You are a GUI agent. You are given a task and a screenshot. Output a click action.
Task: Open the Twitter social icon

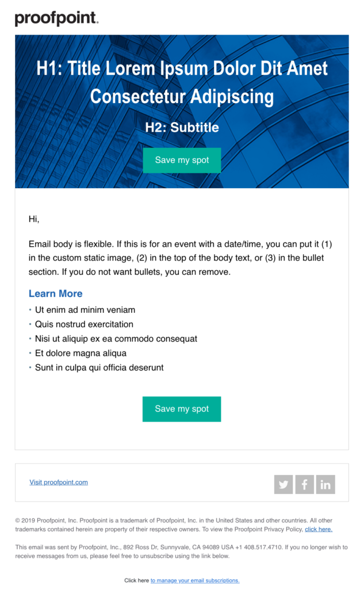[283, 484]
